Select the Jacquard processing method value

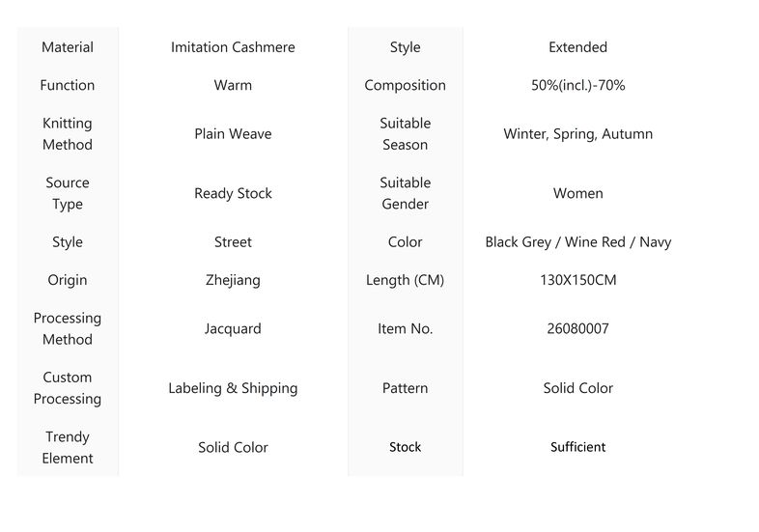click(233, 328)
